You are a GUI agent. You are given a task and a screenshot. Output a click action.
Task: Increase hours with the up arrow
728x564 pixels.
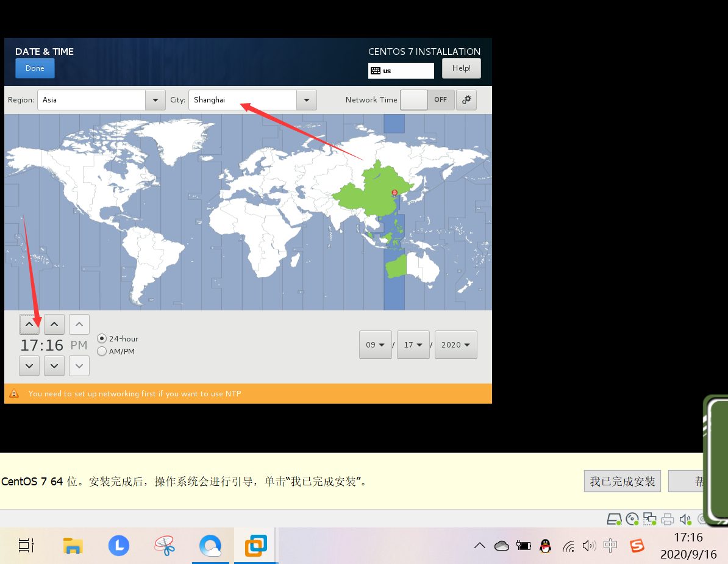(x=29, y=324)
